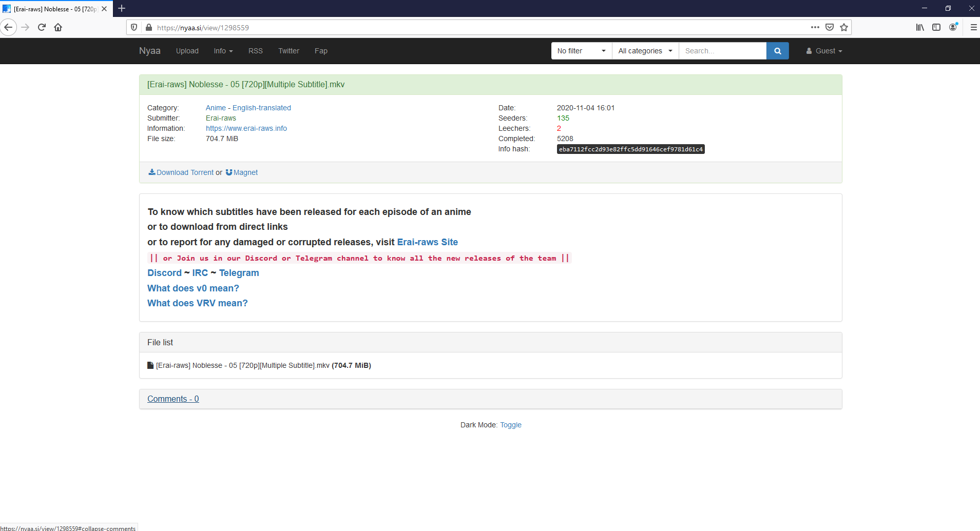Open the browser home page

pos(58,27)
